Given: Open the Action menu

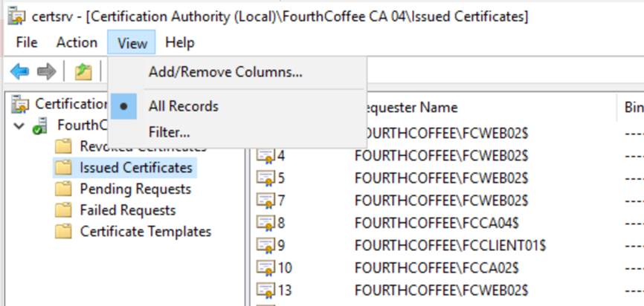Looking at the screenshot, I should [77, 43].
